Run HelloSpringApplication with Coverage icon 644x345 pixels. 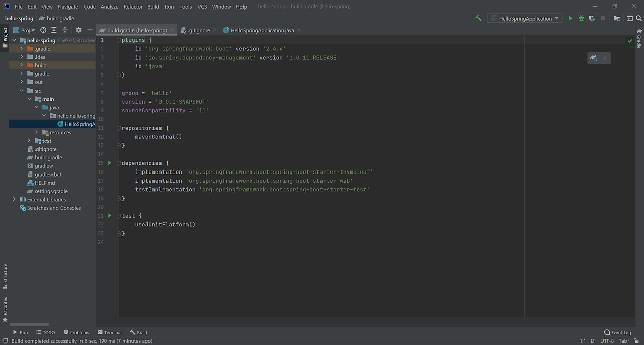592,18
